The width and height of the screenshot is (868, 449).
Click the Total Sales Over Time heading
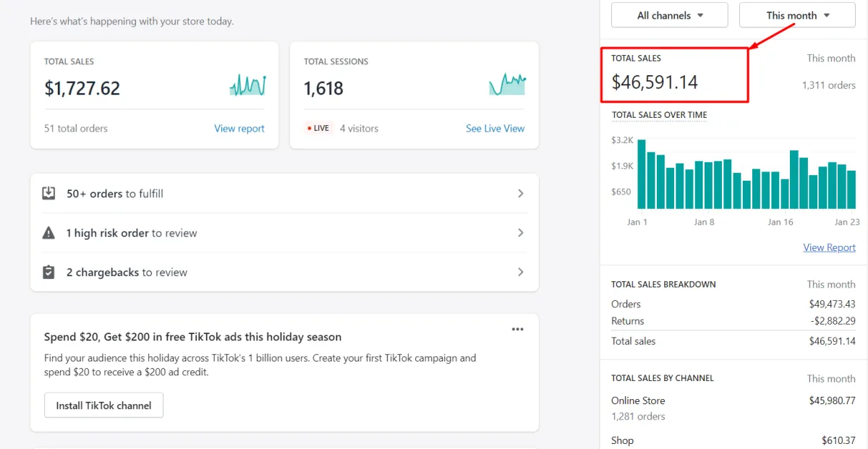pos(659,115)
